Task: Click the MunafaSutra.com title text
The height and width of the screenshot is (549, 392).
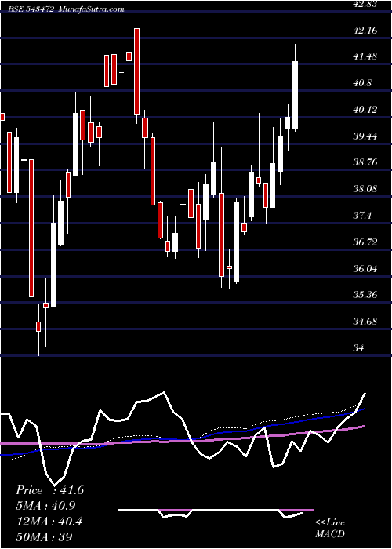Action: tap(90, 9)
